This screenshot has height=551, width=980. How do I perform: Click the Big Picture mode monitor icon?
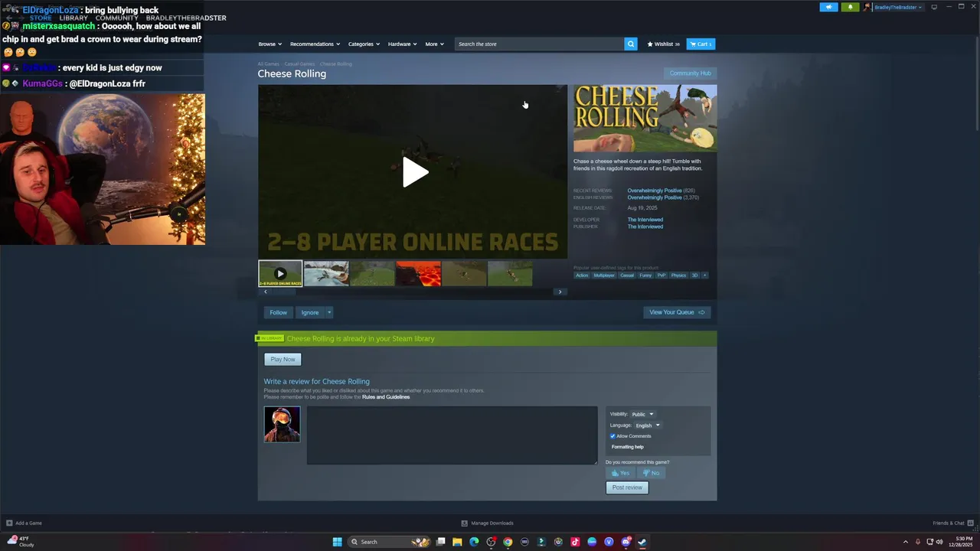click(934, 7)
